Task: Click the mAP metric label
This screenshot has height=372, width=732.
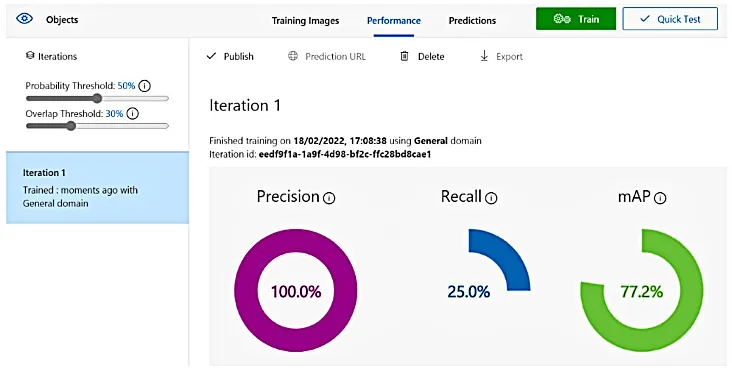Action: point(634,197)
